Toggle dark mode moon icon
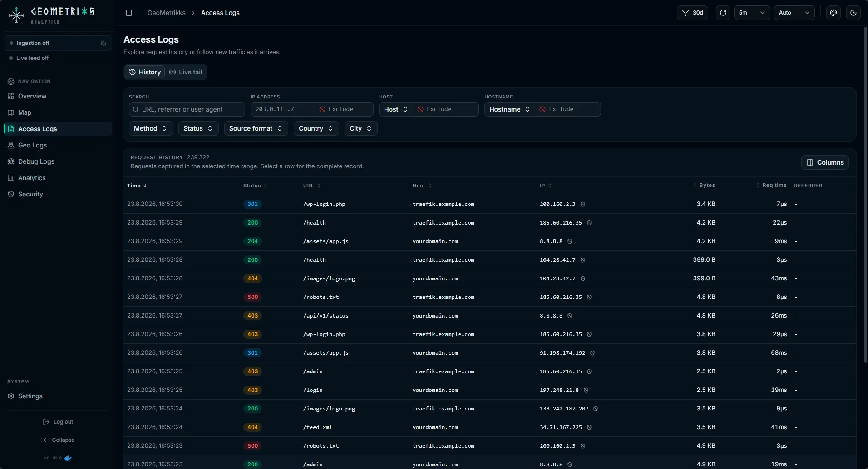Viewport: 868px width, 469px height. (853, 13)
